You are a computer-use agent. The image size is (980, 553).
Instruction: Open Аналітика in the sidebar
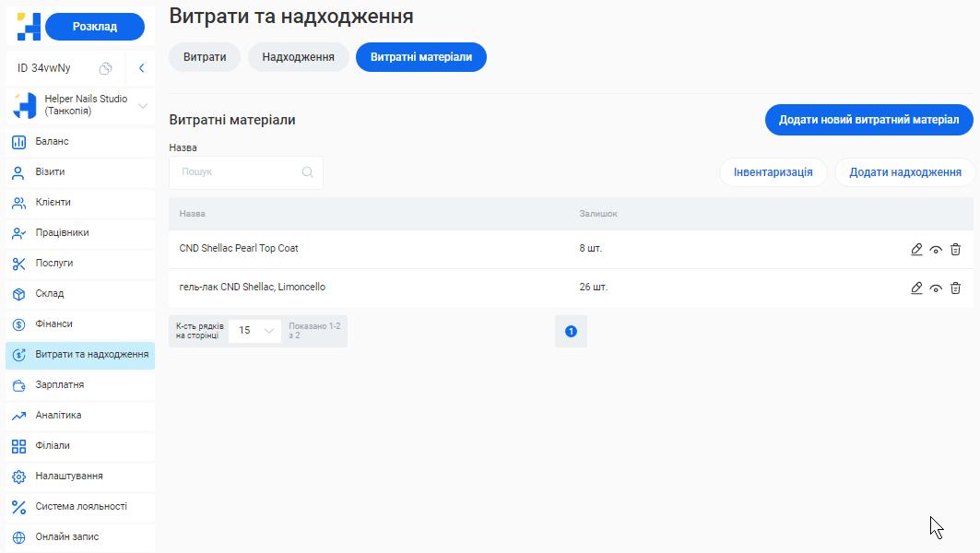point(58,416)
